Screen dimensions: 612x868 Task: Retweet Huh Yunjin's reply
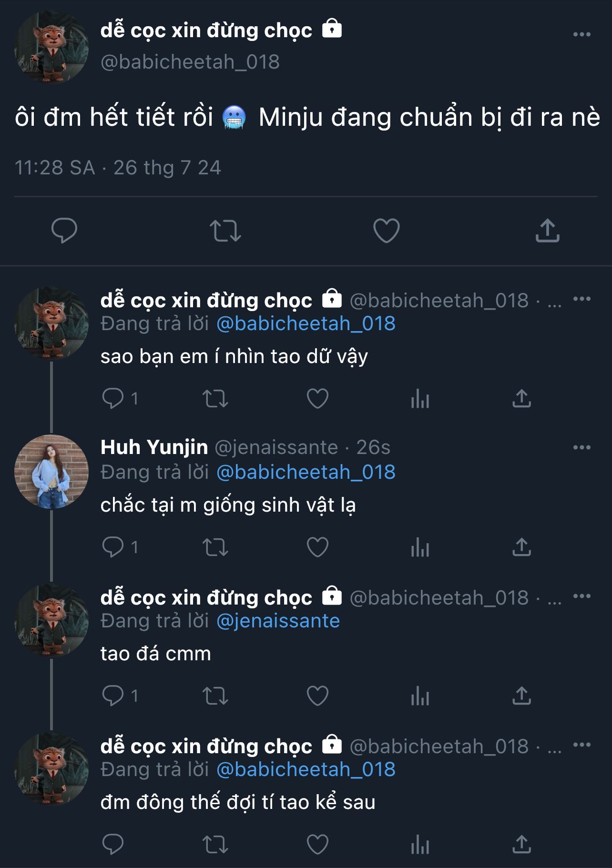pyautogui.click(x=215, y=547)
